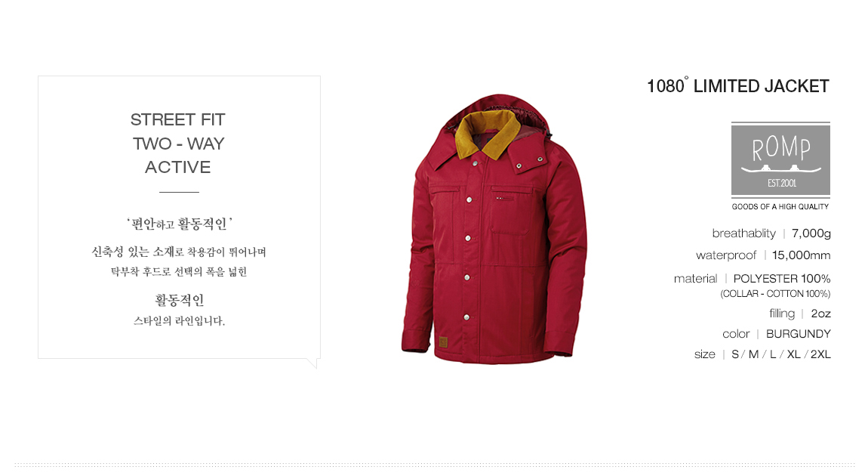Image resolution: width=868 pixels, height=476 pixels.
Task: Click the TWO - WAY heading line
Action: 178,144
